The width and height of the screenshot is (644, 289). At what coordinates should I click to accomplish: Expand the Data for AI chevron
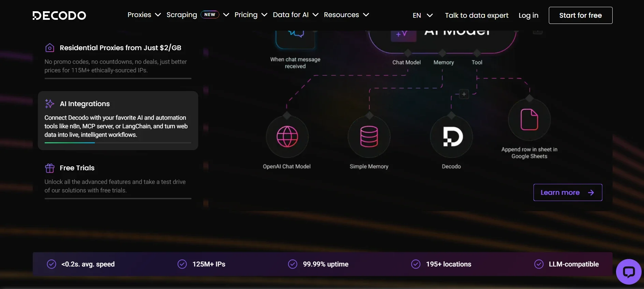pos(316,15)
